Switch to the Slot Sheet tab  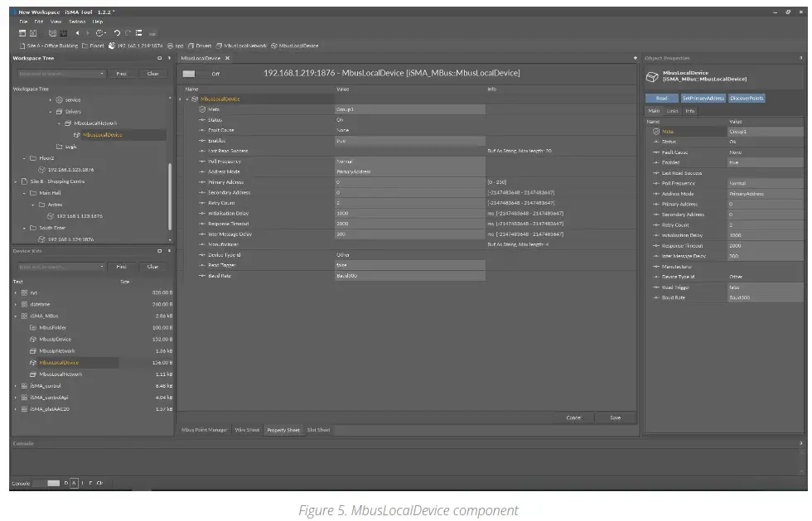click(x=318, y=430)
